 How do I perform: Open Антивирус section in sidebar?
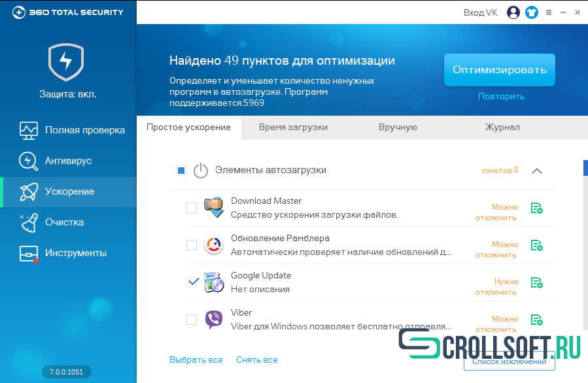coord(68,161)
